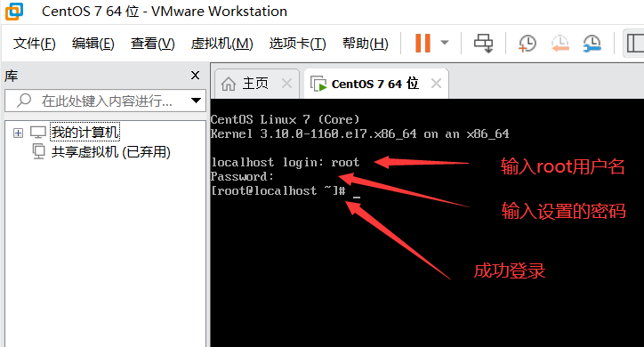
Task: Click the Kernel version line
Action: point(359,133)
